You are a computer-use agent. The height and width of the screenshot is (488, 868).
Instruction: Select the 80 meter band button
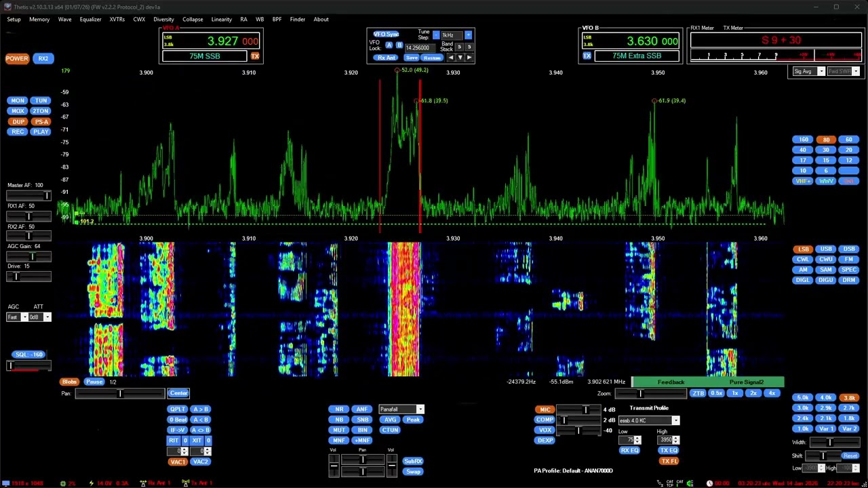click(826, 140)
